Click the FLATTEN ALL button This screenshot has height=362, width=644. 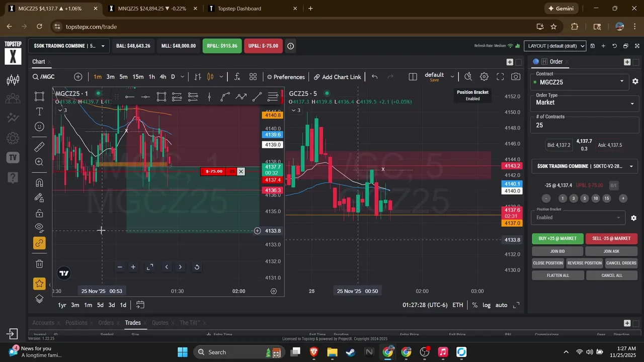[x=557, y=276]
